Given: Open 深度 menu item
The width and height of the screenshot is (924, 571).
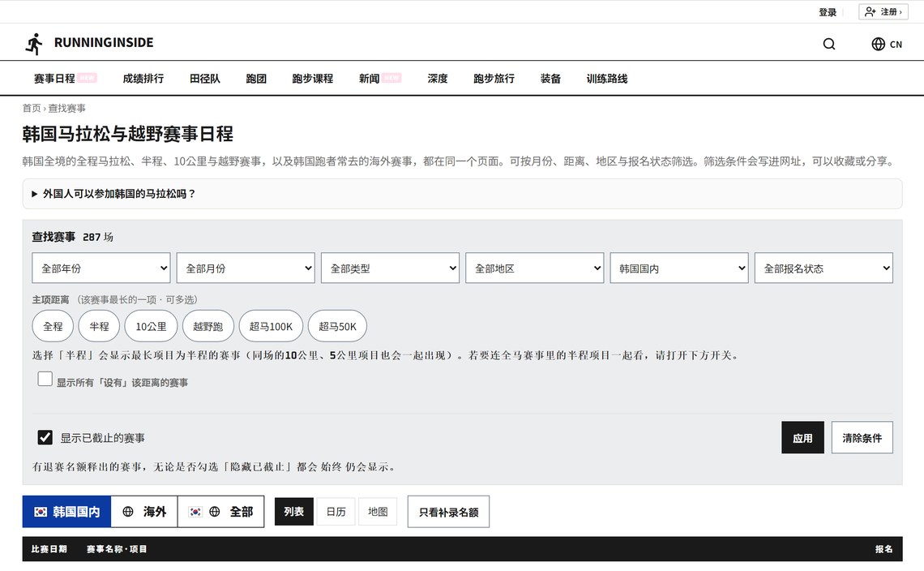Looking at the screenshot, I should [437, 79].
